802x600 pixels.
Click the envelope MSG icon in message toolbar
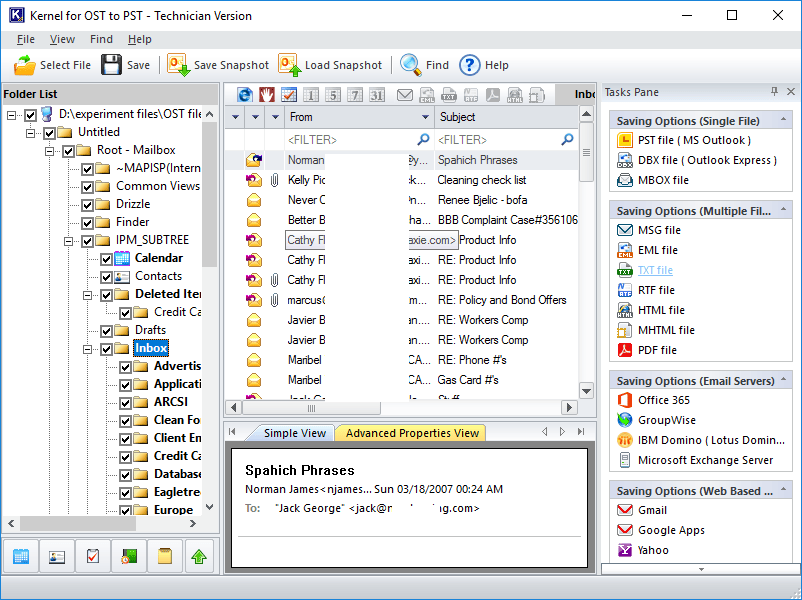405,95
